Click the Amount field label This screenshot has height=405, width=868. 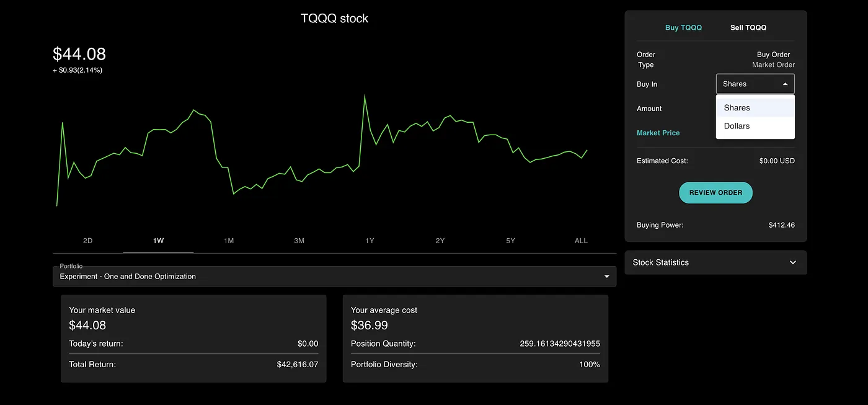[649, 109]
